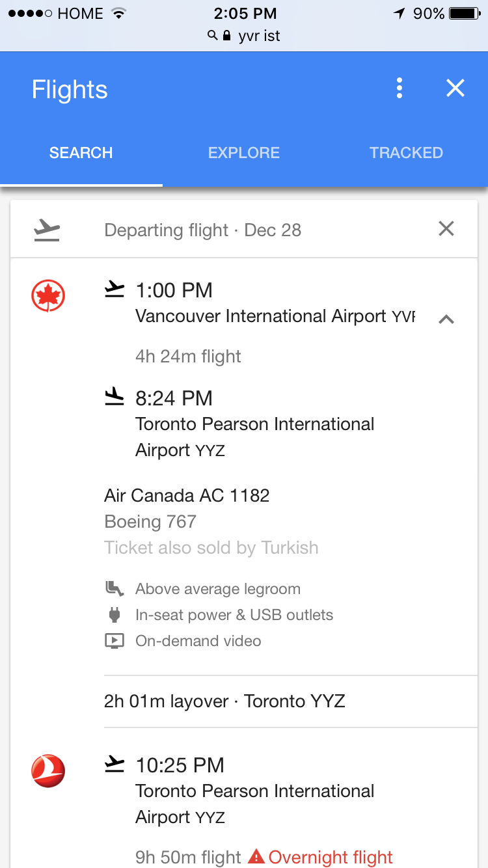Screen dimensions: 488x868
Task: Dismiss the Departing flight Dec 28 card
Action: click(446, 229)
